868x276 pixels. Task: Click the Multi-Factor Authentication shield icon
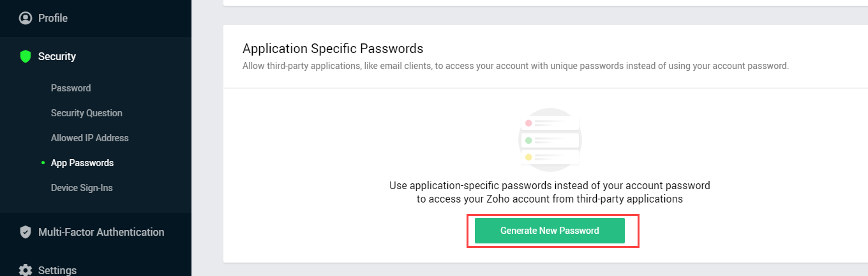click(x=26, y=232)
